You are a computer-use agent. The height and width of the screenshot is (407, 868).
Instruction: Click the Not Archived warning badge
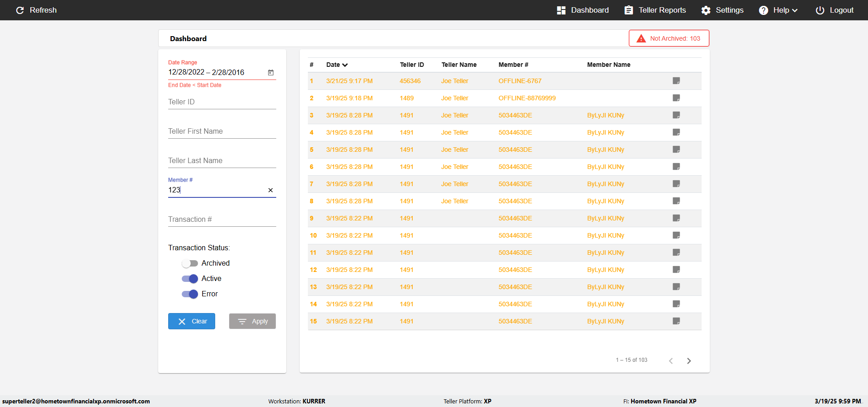point(669,38)
